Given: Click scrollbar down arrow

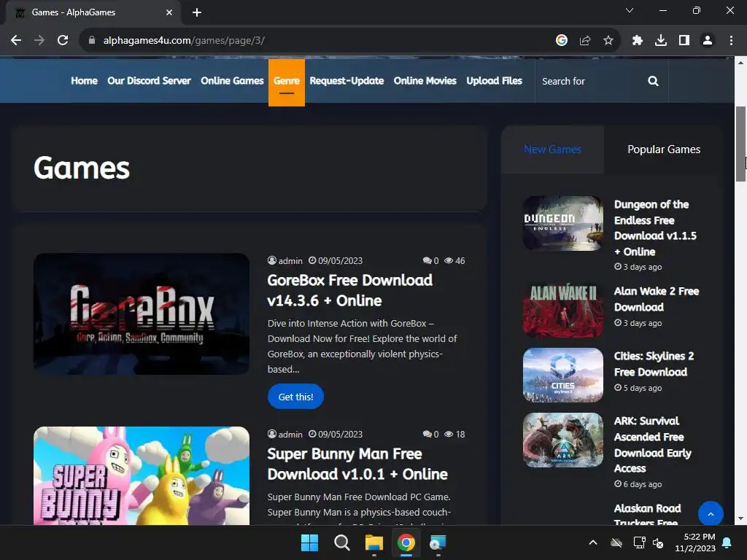Looking at the screenshot, I should [741, 519].
